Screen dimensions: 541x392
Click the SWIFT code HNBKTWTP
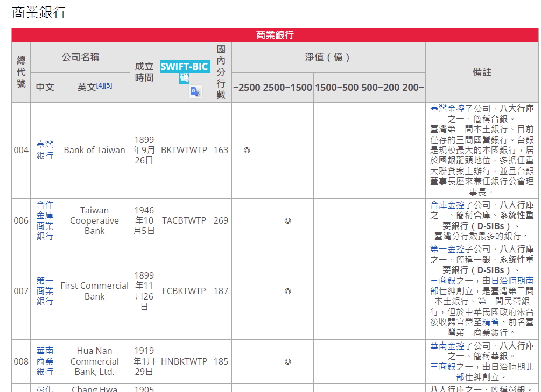click(x=184, y=361)
